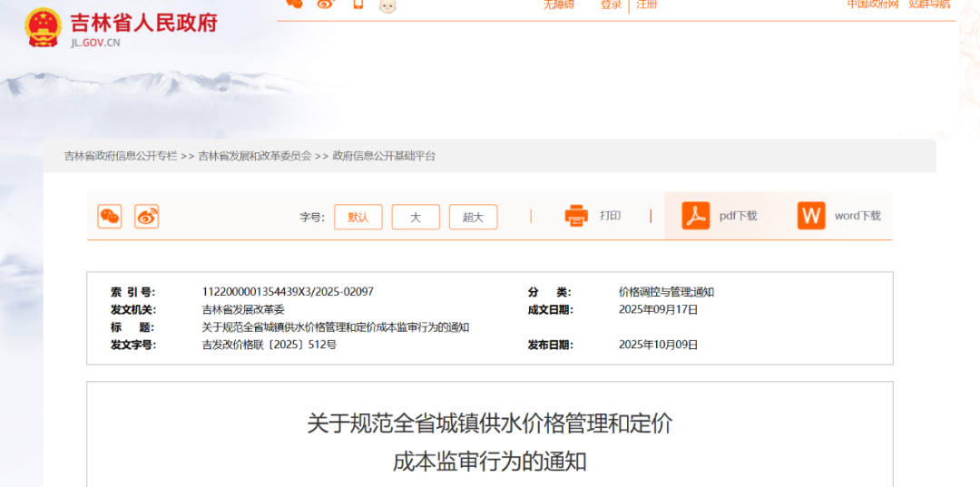This screenshot has width=980, height=487.
Task: Open the header WeChat icon
Action: pyautogui.click(x=294, y=4)
